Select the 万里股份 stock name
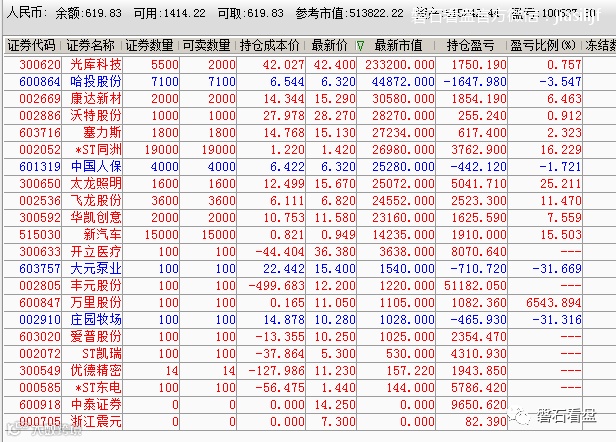This screenshot has height=442, width=616. click(x=96, y=303)
